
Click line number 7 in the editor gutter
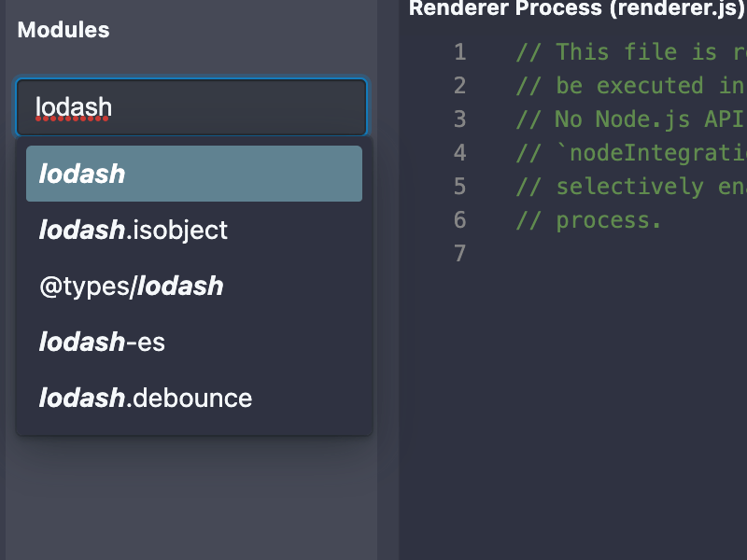click(459, 254)
